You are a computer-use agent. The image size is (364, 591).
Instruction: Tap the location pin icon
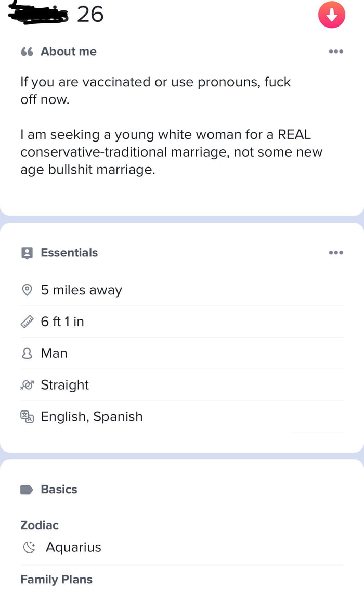click(x=27, y=290)
